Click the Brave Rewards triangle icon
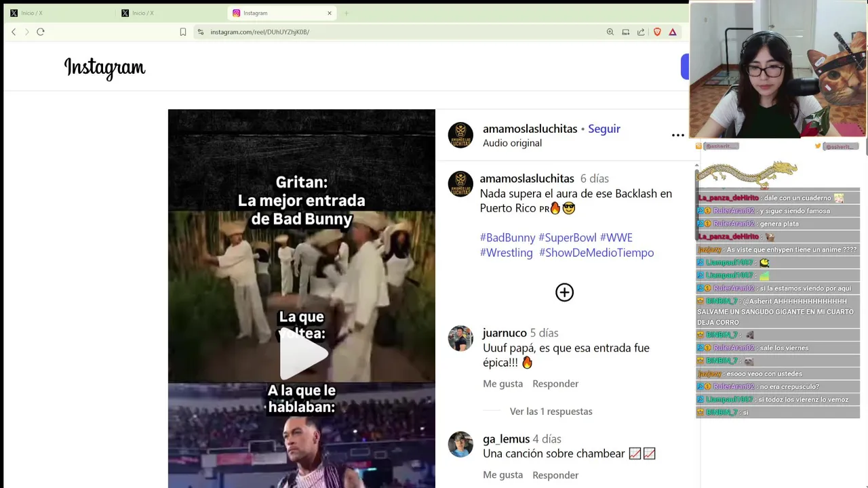This screenshot has width=868, height=488. (673, 32)
